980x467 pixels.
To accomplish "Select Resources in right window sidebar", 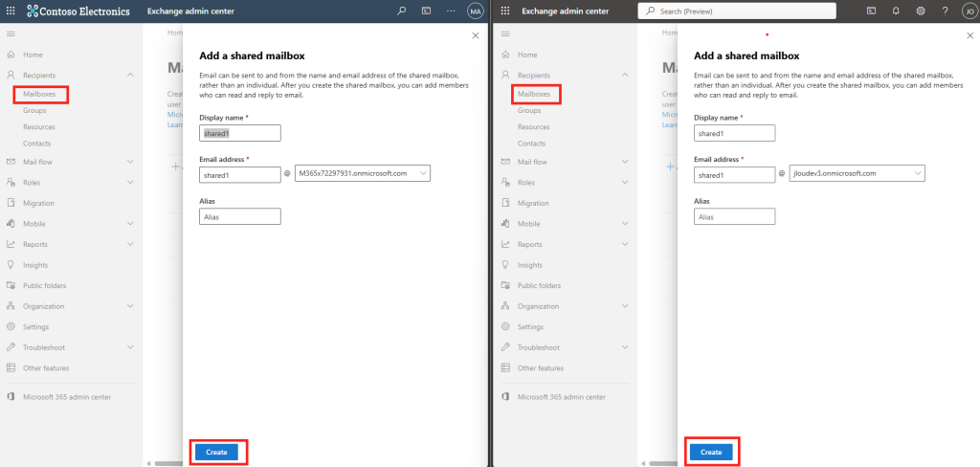I will point(534,127).
